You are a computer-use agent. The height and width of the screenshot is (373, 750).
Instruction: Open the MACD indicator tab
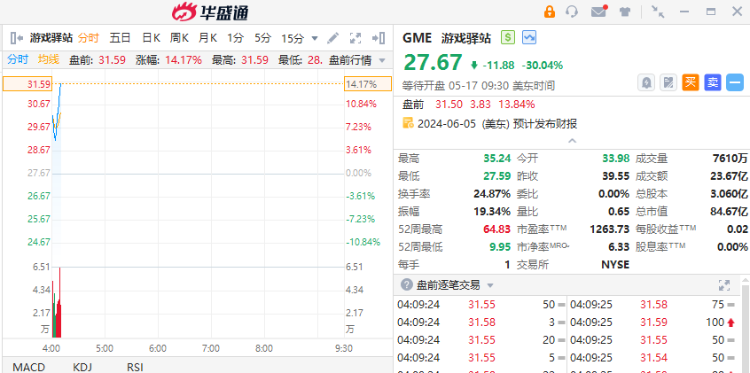[29, 367]
